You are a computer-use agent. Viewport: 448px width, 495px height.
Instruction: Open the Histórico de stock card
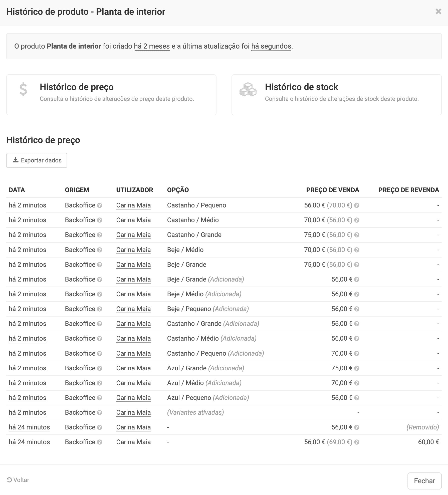tap(336, 95)
